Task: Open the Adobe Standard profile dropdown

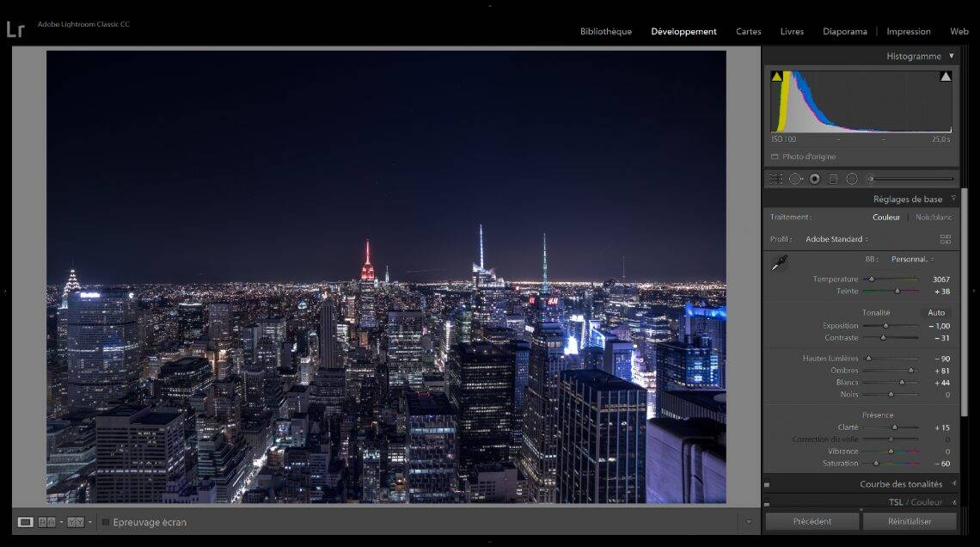Action: tap(837, 239)
